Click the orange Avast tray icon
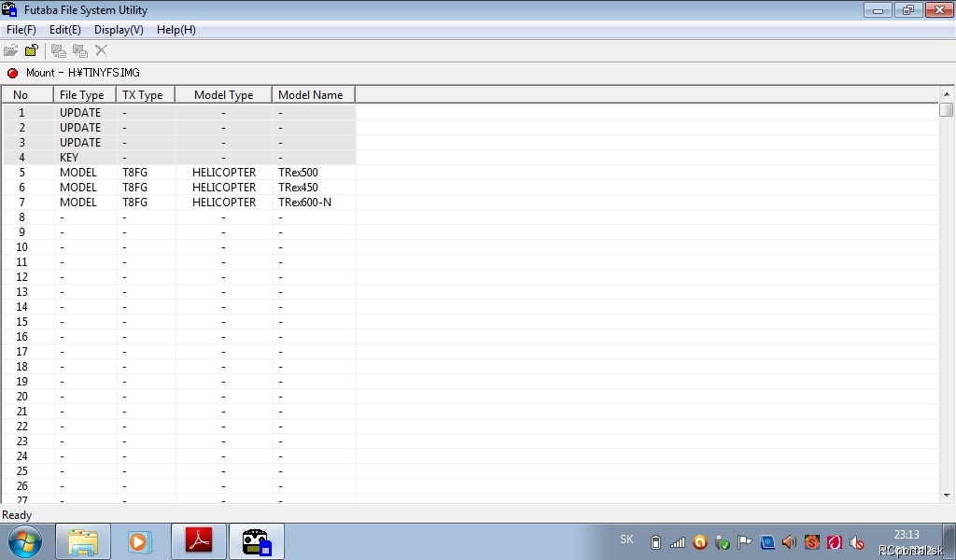 click(700, 541)
